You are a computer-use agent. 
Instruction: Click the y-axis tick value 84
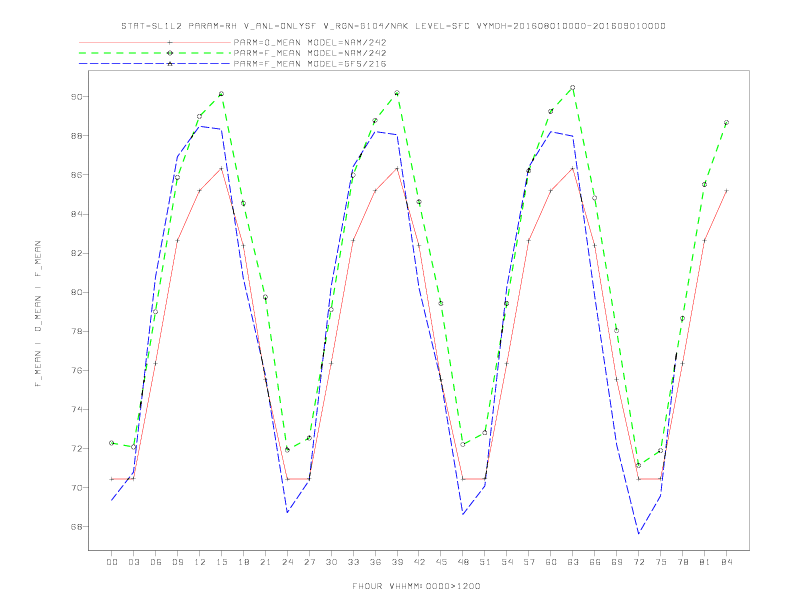tap(77, 214)
